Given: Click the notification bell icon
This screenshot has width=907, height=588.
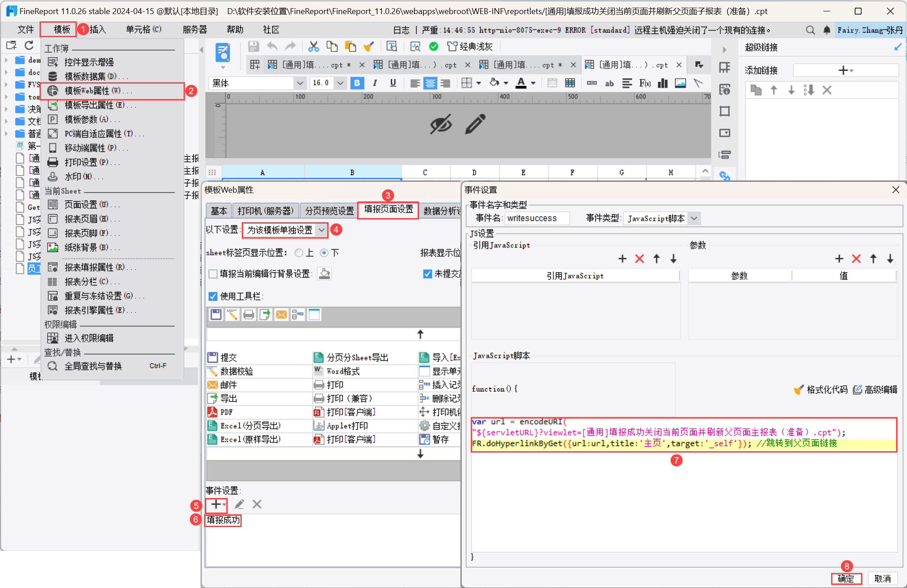Looking at the screenshot, I should pyautogui.click(x=827, y=30).
